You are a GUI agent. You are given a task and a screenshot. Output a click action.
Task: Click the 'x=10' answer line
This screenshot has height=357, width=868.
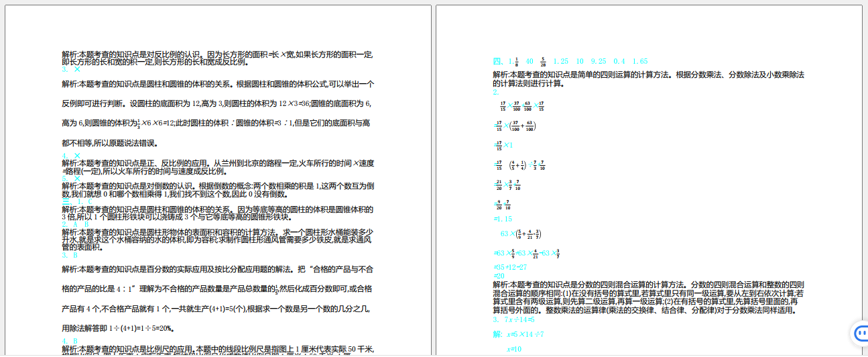(514, 349)
